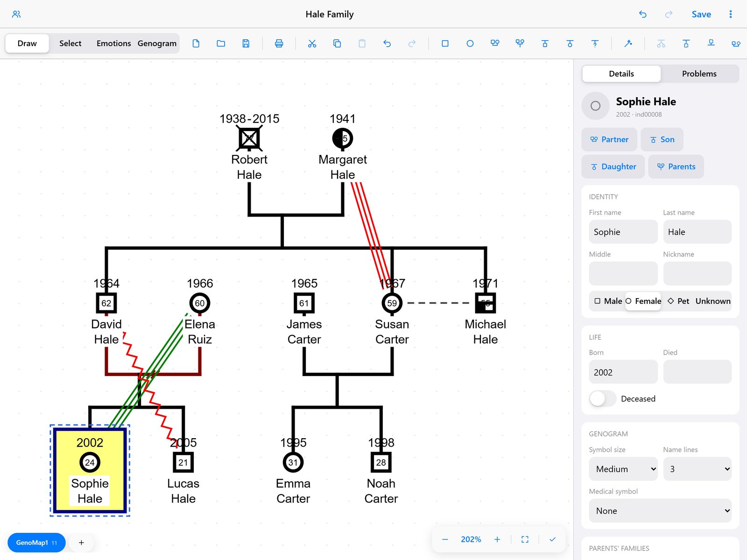Viewport: 747px width, 560px height.
Task: Click toolbar undo arrow icon
Action: pyautogui.click(x=387, y=43)
